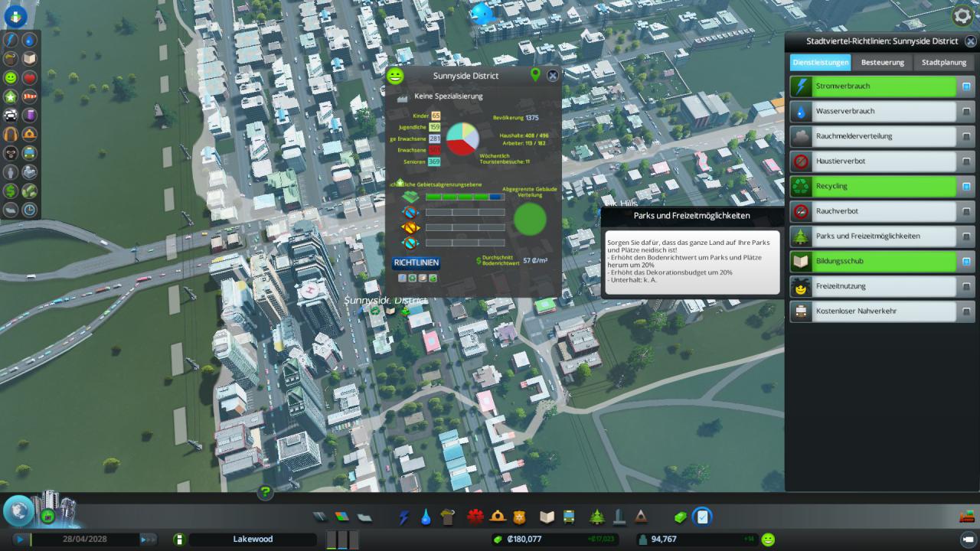Open the fire safety helmet view
The height and width of the screenshot is (551, 980).
coord(30,135)
